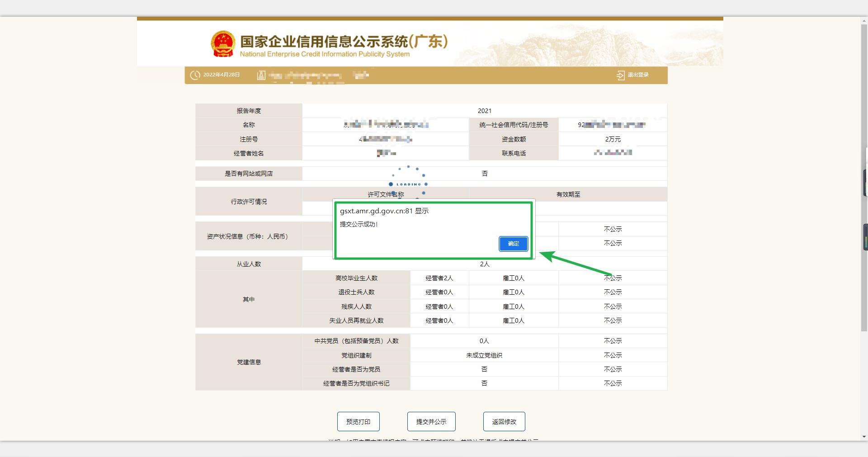The height and width of the screenshot is (457, 868).
Task: Click the exit arrow icon before 退出登录
Action: 620,75
